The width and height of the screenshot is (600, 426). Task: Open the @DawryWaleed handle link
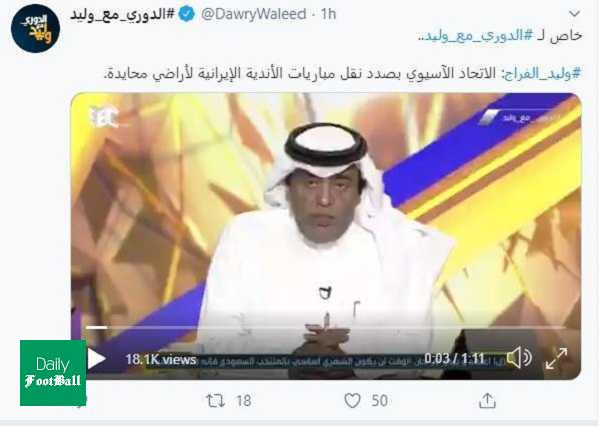[x=253, y=14]
